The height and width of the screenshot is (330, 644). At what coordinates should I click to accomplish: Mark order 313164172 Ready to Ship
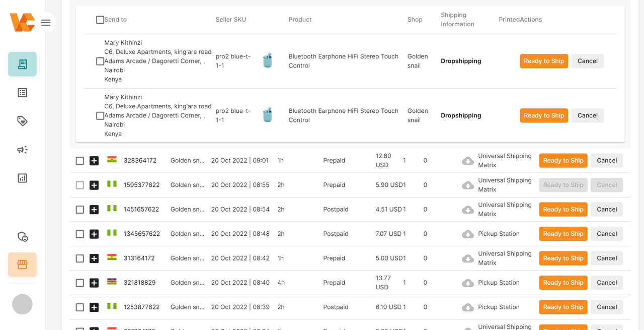pos(563,258)
